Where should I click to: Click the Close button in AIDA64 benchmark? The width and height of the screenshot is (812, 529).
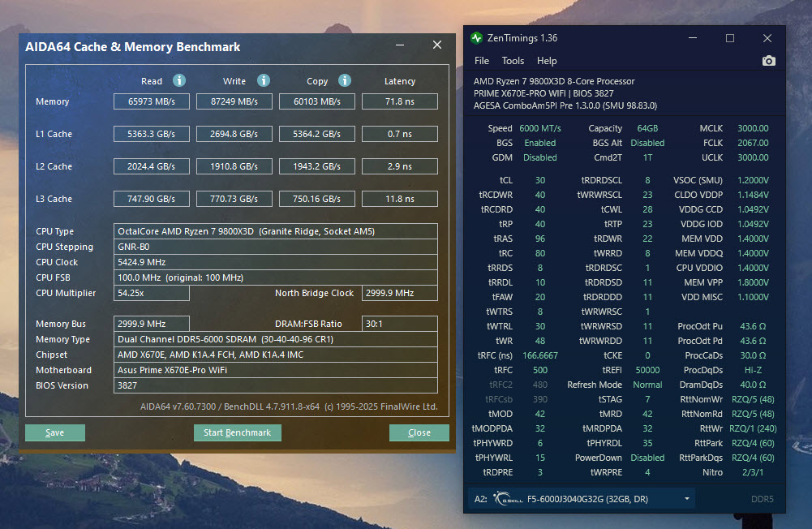coord(419,432)
